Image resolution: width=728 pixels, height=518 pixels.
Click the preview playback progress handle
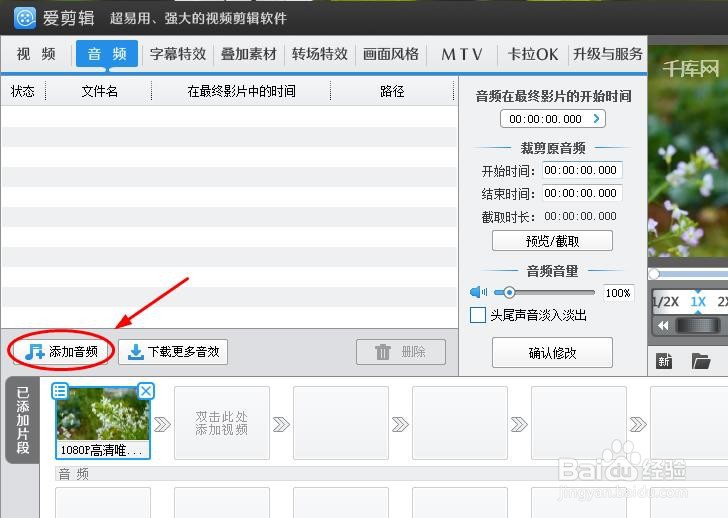pos(655,274)
